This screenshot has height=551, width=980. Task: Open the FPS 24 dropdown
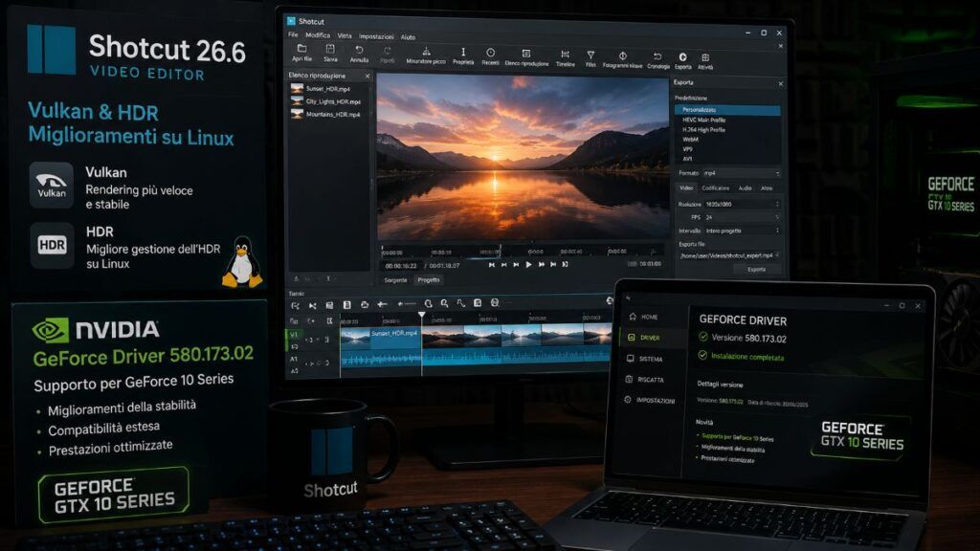point(742,217)
